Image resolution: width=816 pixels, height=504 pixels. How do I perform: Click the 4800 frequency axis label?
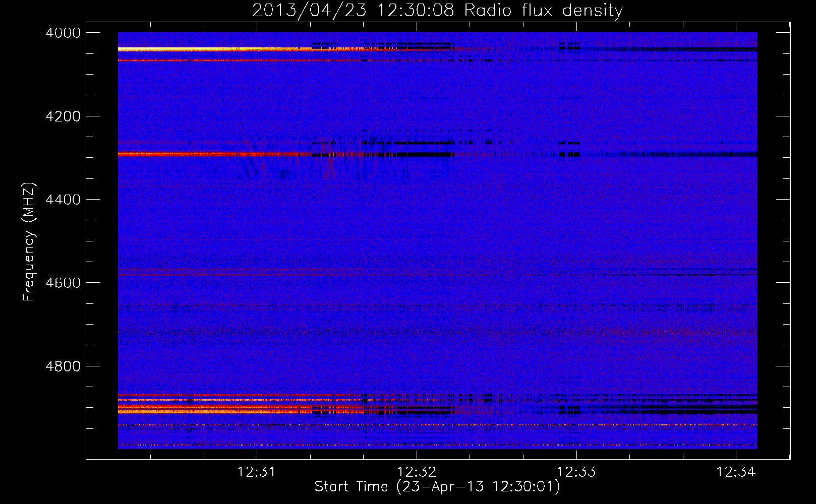(x=63, y=366)
